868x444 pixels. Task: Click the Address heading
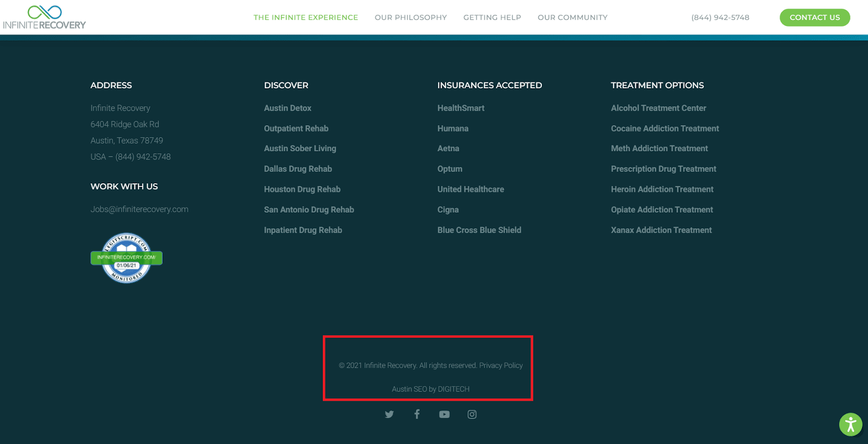(111, 85)
